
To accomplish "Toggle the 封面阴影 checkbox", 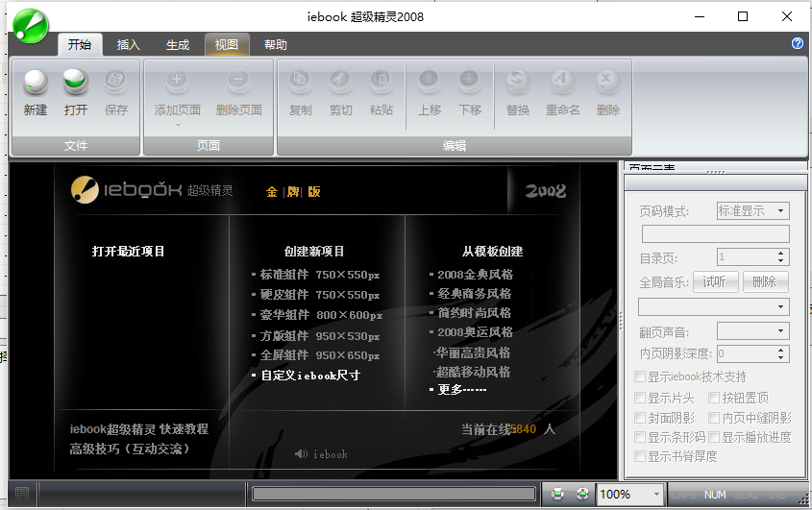I will pyautogui.click(x=640, y=418).
